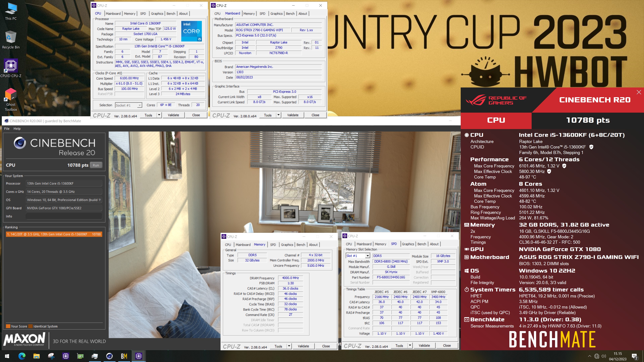Open the notification center icon
Viewport: 644px width, 362px height.
pos(635,356)
